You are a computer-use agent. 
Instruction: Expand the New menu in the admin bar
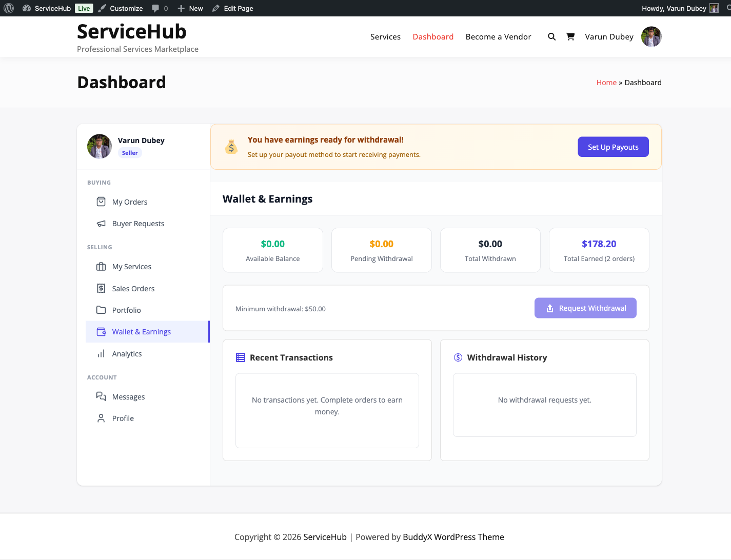(189, 8)
